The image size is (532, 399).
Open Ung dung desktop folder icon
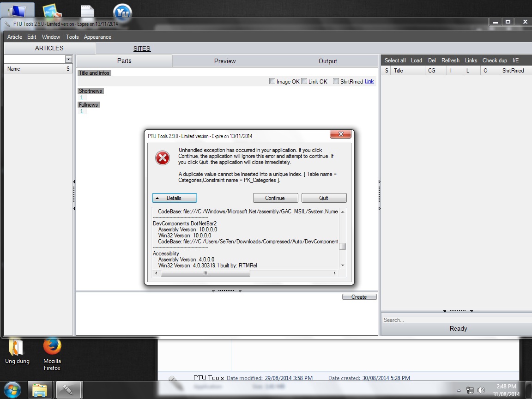(x=17, y=351)
